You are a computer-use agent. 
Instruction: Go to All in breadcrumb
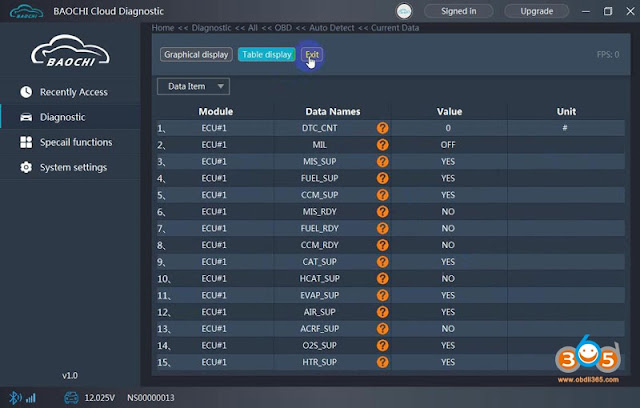[x=253, y=28]
